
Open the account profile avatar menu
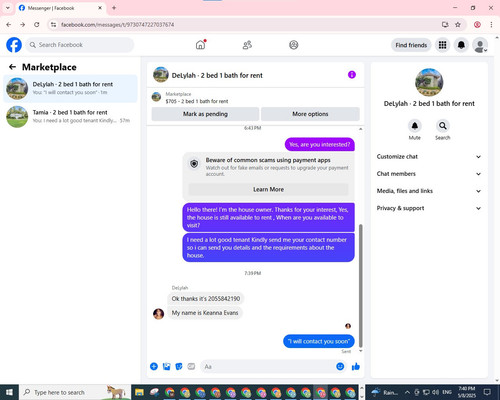(480, 45)
